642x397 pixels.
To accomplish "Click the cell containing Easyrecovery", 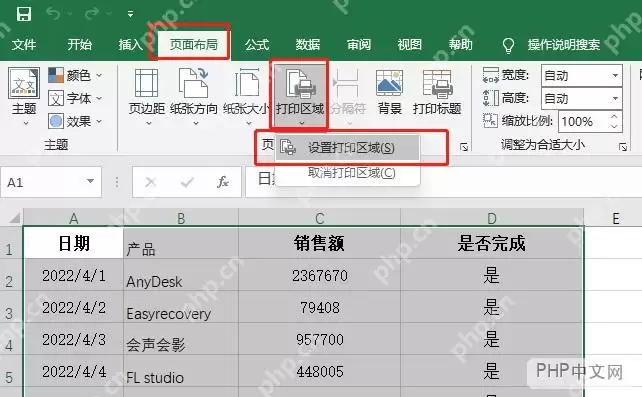I will (x=181, y=307).
